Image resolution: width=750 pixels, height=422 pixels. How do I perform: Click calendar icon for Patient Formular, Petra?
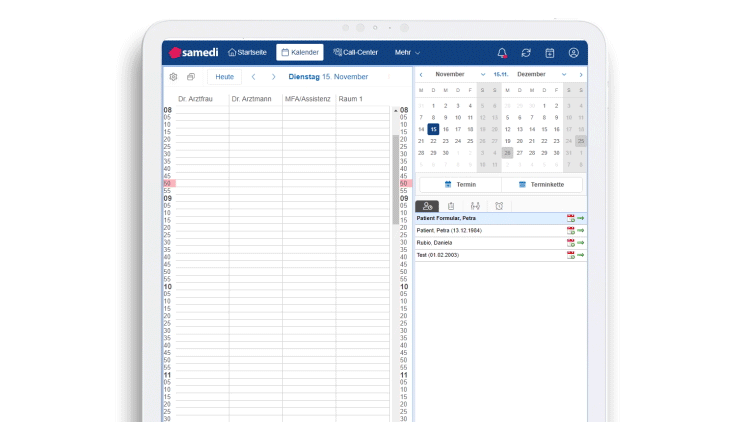(x=571, y=218)
